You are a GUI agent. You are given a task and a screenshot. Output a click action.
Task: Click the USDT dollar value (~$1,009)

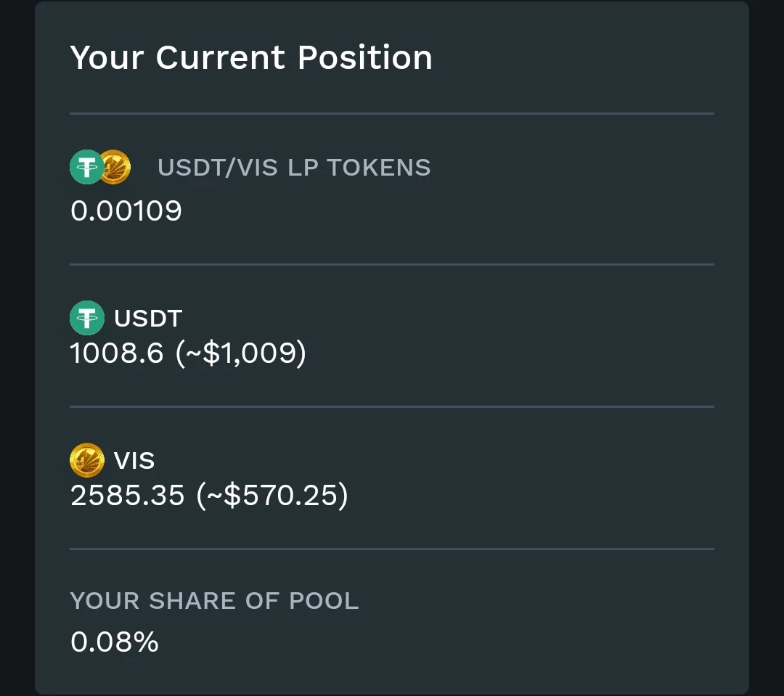241,353
